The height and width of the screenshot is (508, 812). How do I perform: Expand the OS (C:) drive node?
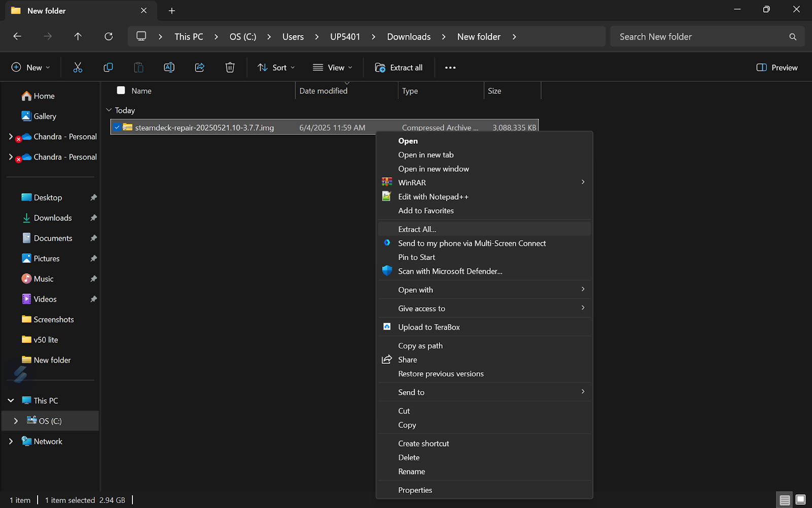pos(16,421)
